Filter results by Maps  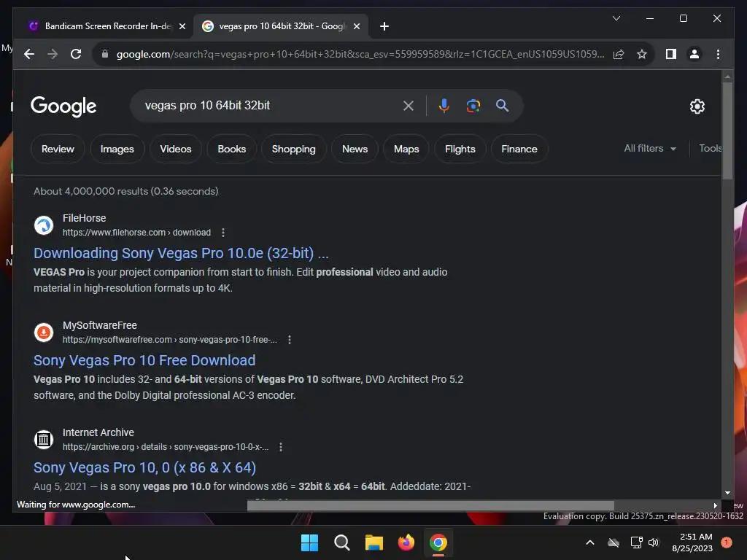(x=406, y=149)
